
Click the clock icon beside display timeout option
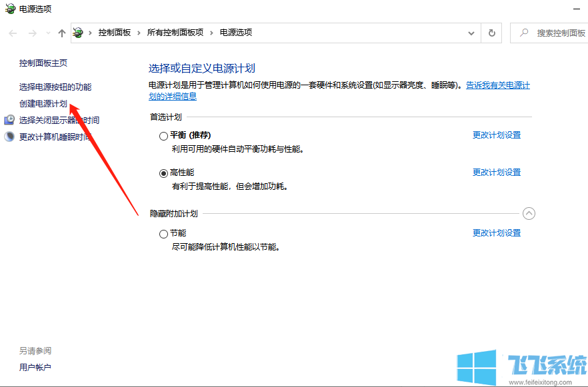(8, 120)
